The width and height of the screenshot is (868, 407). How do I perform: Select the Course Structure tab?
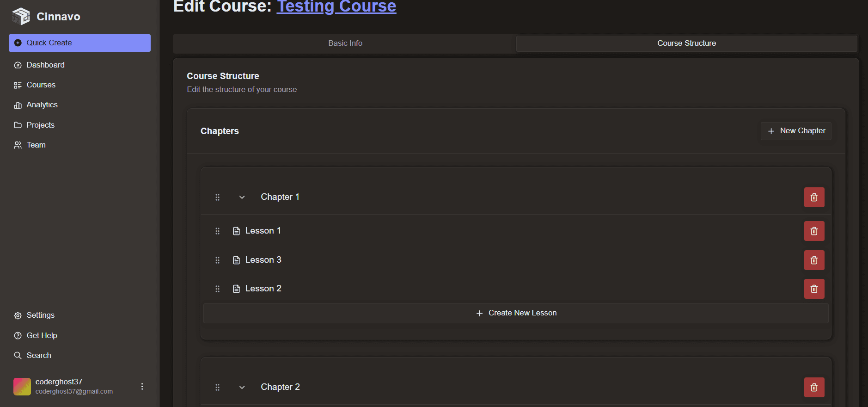pos(686,43)
